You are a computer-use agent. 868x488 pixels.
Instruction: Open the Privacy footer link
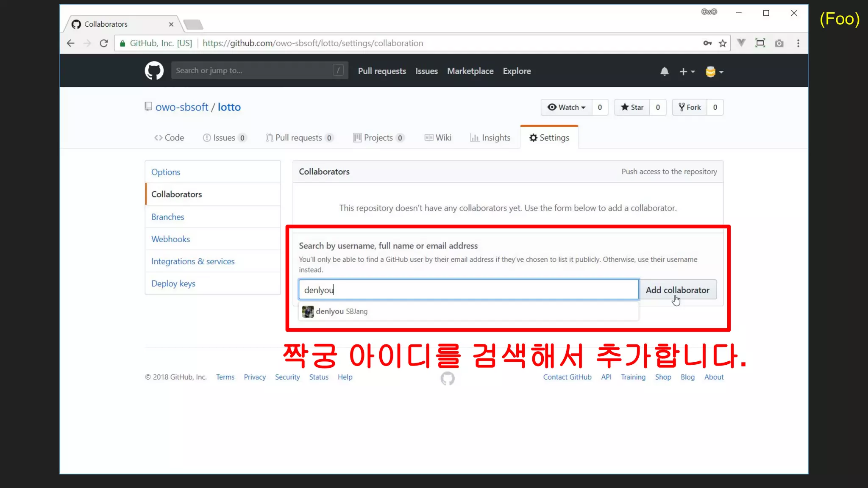[255, 377]
